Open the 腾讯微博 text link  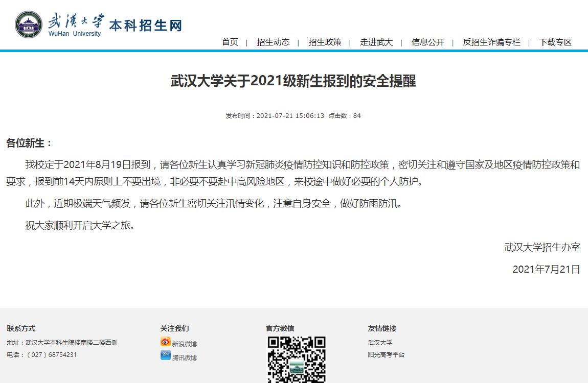(x=185, y=358)
